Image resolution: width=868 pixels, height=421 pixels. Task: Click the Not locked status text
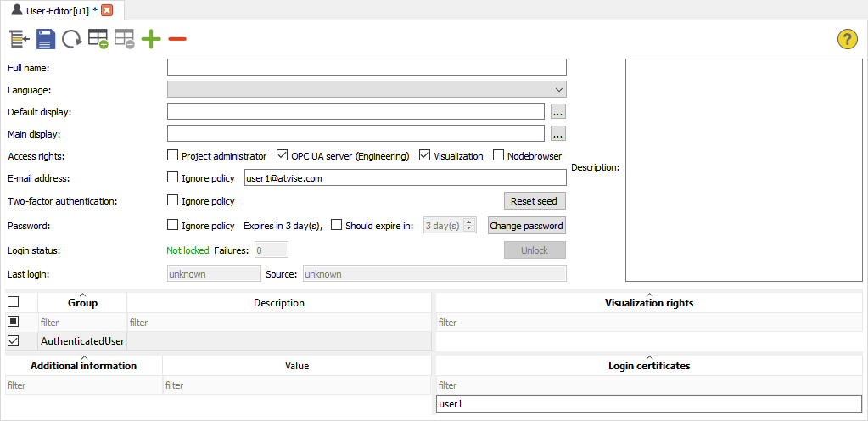pos(188,250)
